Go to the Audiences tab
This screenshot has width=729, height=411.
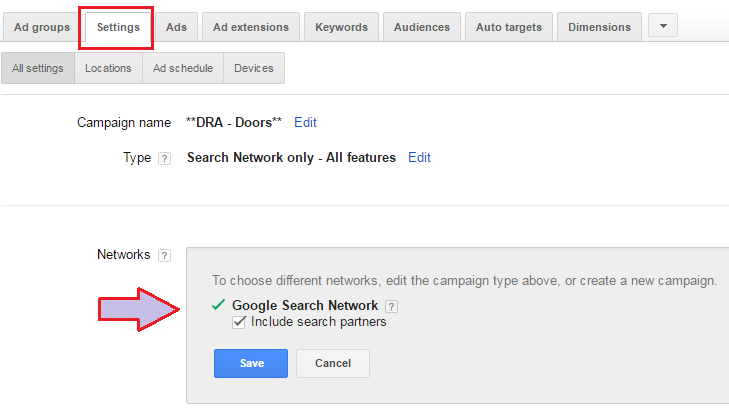point(422,27)
